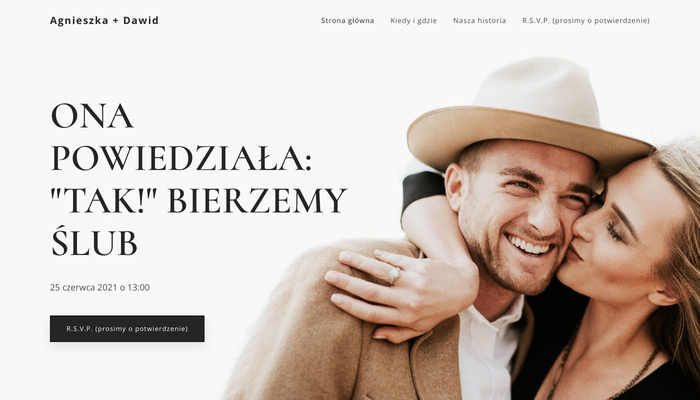Click the word ONA in the headline
Viewport: 700px width, 400px height.
(92, 116)
